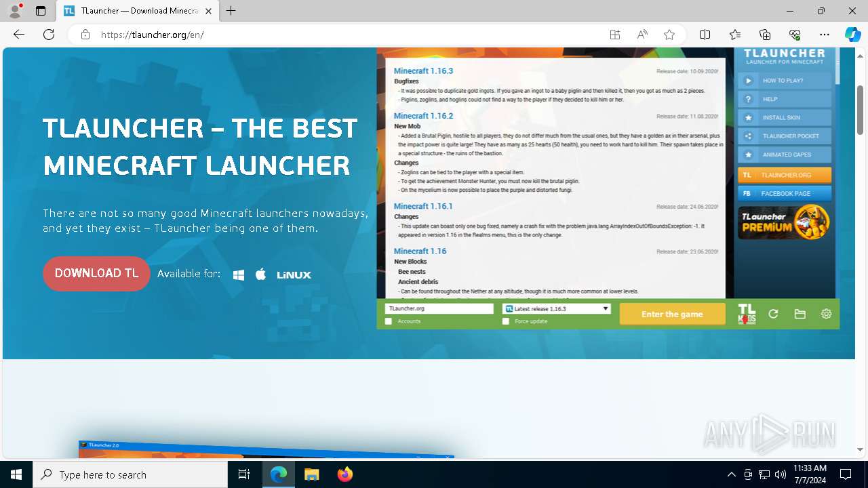
Task: Open the launcher folder icon
Action: (800, 314)
